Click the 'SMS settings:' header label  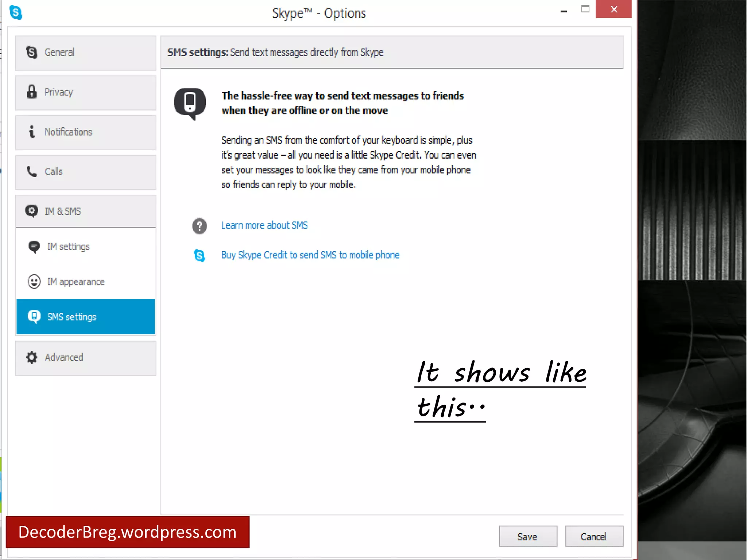point(198,52)
